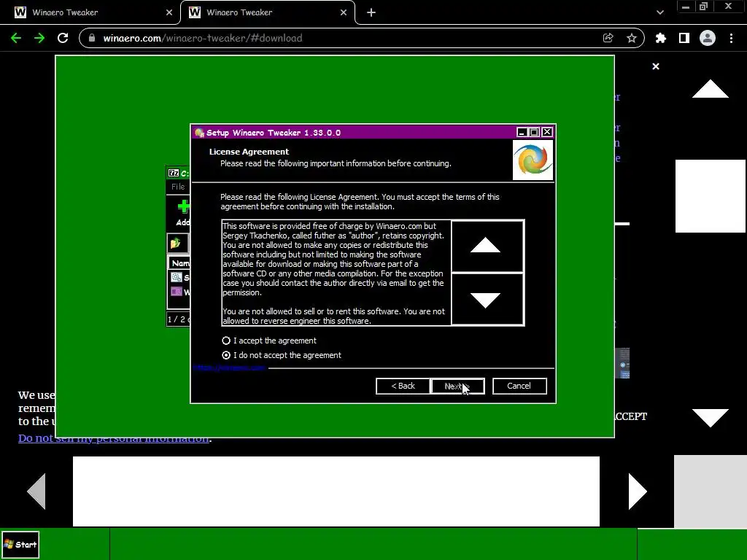Go back to previous page
This screenshot has width=747, height=560.
coord(16,38)
